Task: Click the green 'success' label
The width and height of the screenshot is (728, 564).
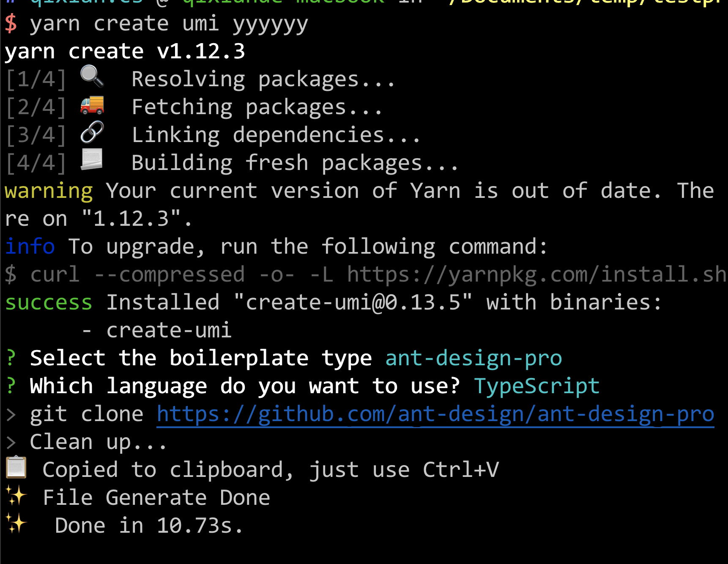Action: click(49, 303)
